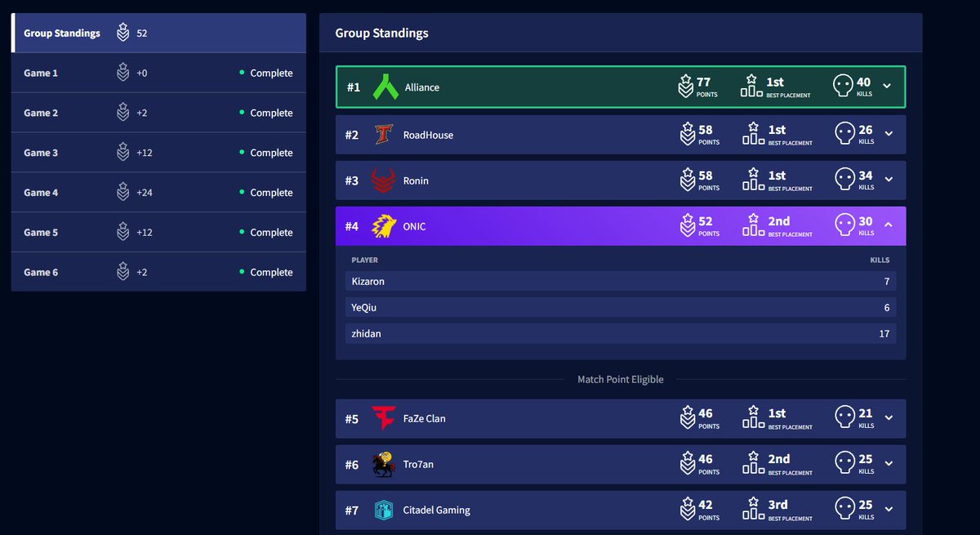Select player row zhidan
980x535 pixels.
coord(621,333)
